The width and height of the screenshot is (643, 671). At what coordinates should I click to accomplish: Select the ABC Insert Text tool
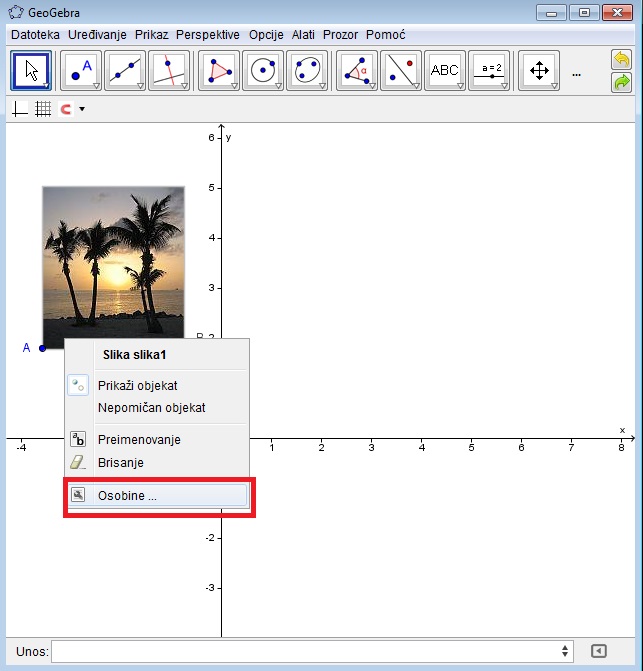(x=445, y=71)
